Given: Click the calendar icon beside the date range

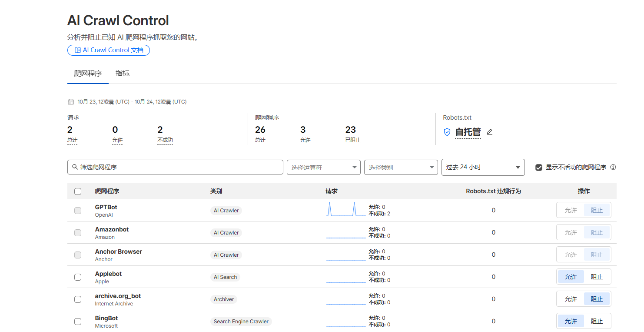Looking at the screenshot, I should tap(71, 102).
